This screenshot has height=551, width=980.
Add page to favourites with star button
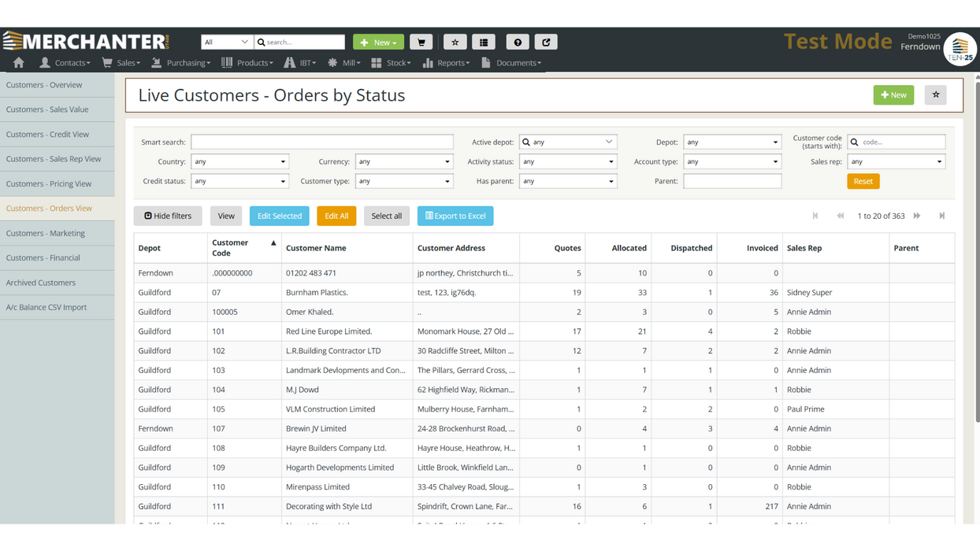936,95
